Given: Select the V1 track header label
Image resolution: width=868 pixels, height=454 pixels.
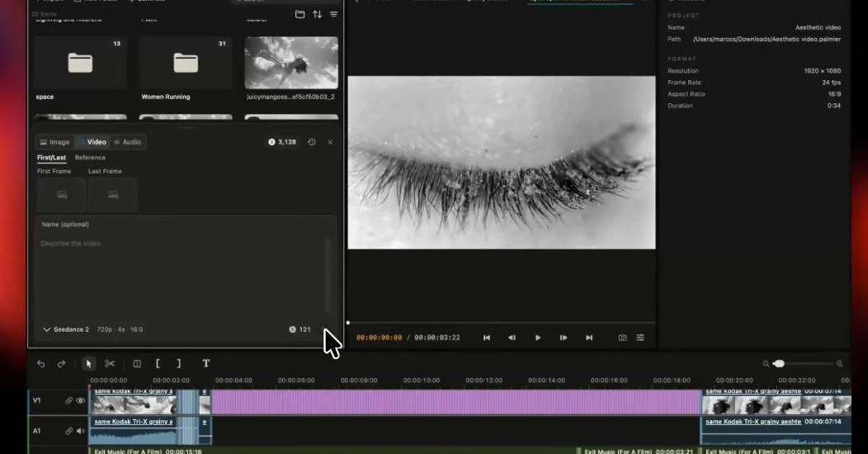Looking at the screenshot, I should 36,400.
